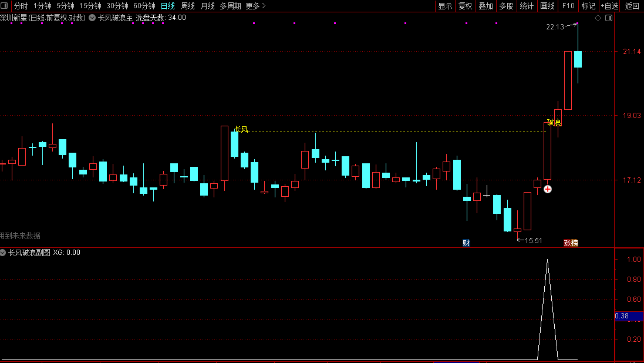Expand the 更多 periods menu
This screenshot has height=363, width=644.
point(255,6)
